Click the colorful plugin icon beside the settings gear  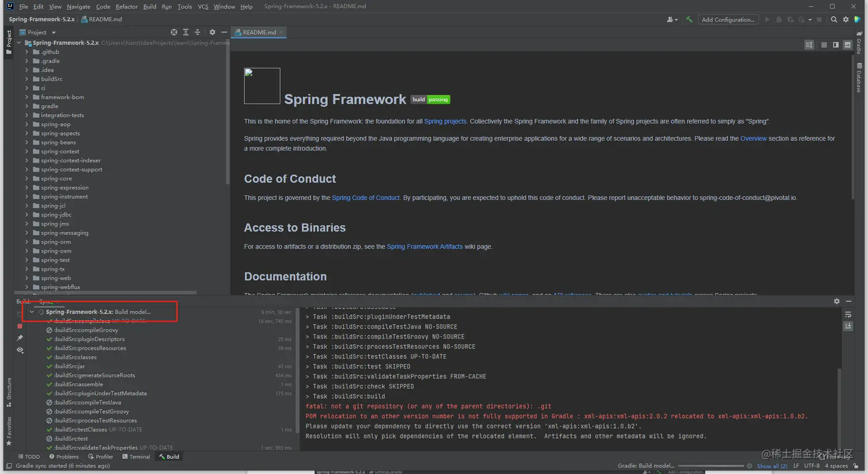point(858,20)
